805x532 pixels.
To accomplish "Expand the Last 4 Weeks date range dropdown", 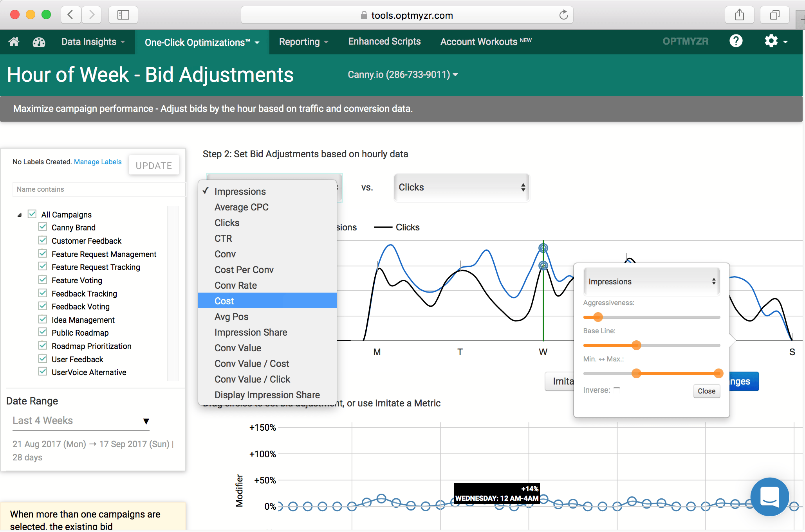I will pyautogui.click(x=81, y=421).
